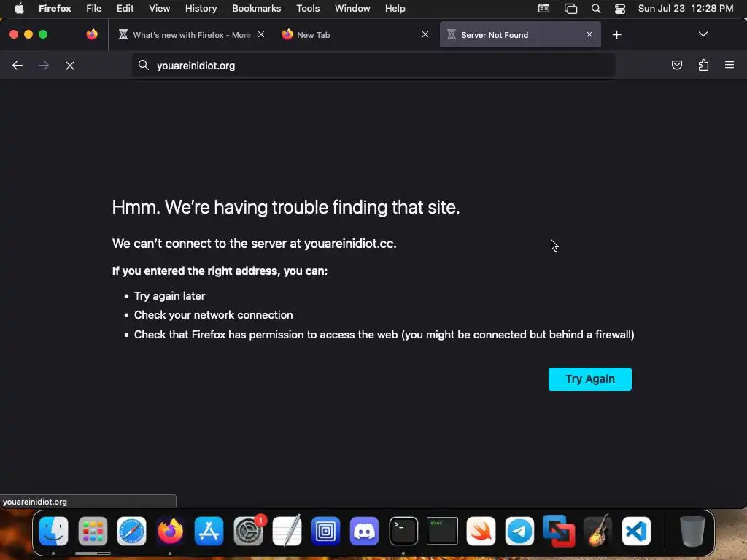Close the Server Not Found tab
The image size is (747, 560).
tap(589, 34)
